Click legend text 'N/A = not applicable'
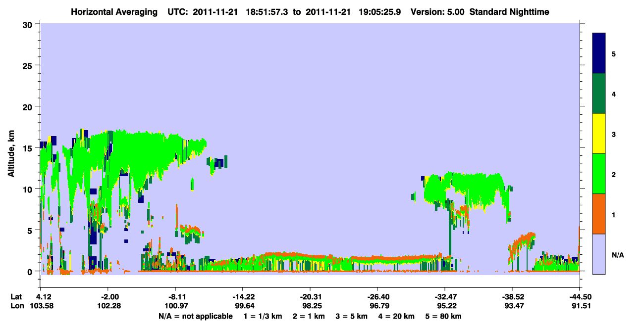 point(195,316)
